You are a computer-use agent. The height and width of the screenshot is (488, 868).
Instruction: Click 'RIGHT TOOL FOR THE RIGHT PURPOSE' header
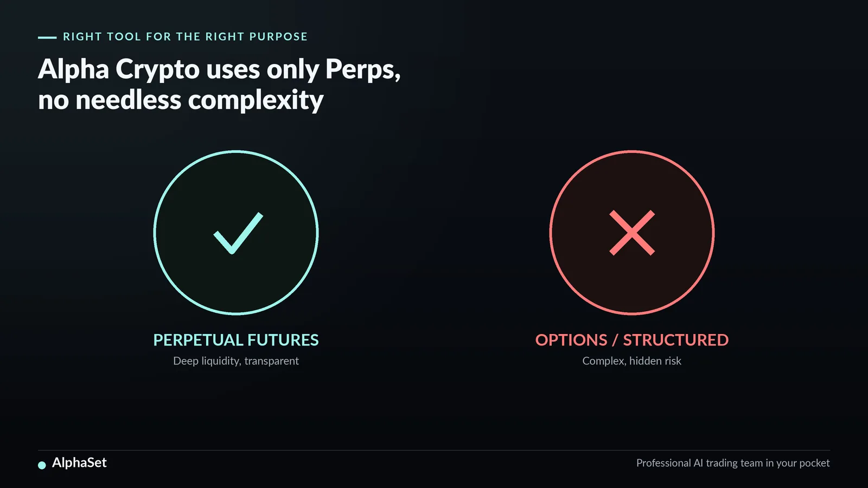185,37
